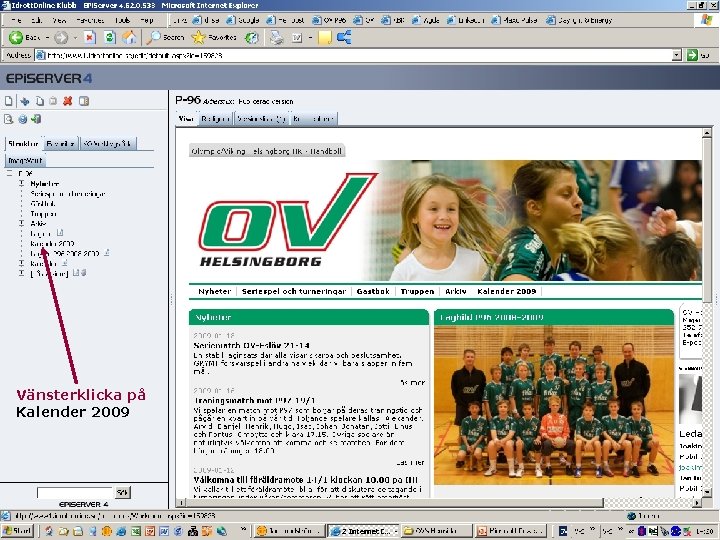Open Forward button history dropdown arrow
This screenshot has height=540, width=720.
75,37
